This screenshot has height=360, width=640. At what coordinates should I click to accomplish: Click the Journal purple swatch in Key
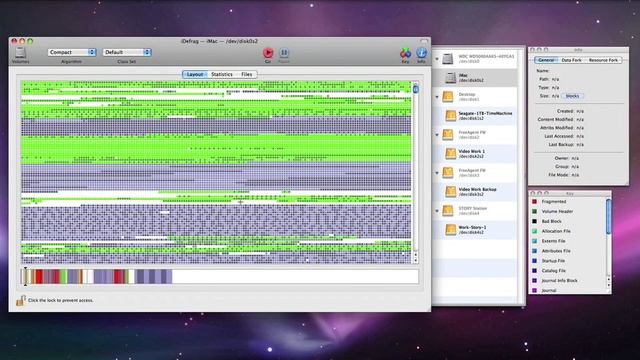pos(534,290)
